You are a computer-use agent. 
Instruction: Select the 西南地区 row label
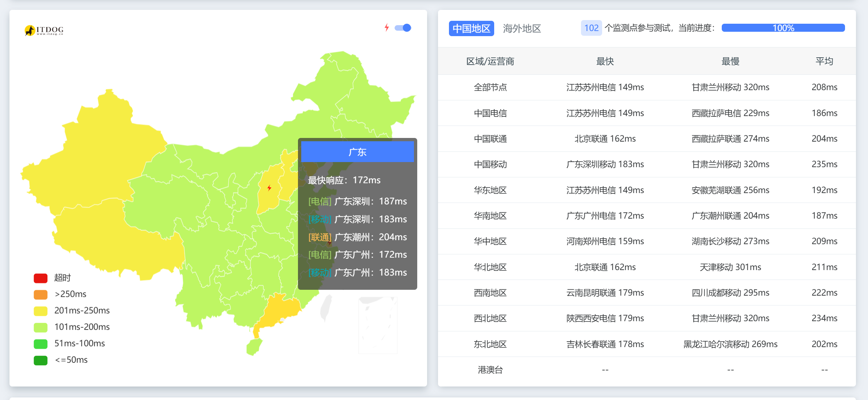point(490,293)
